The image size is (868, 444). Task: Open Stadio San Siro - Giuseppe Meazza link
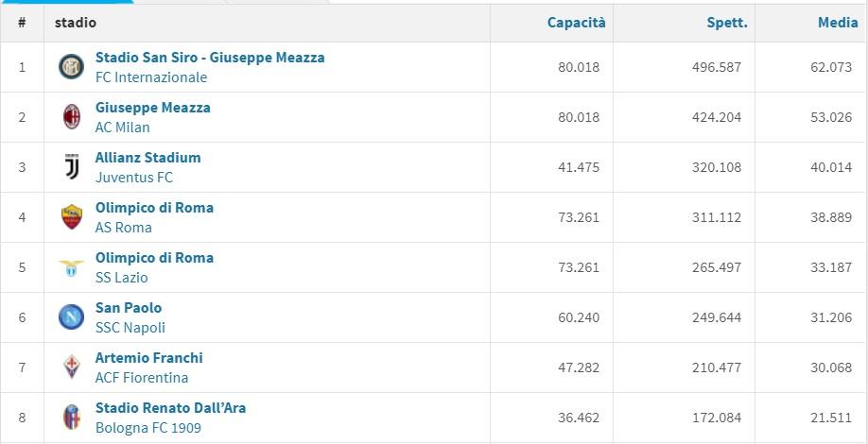pos(210,58)
